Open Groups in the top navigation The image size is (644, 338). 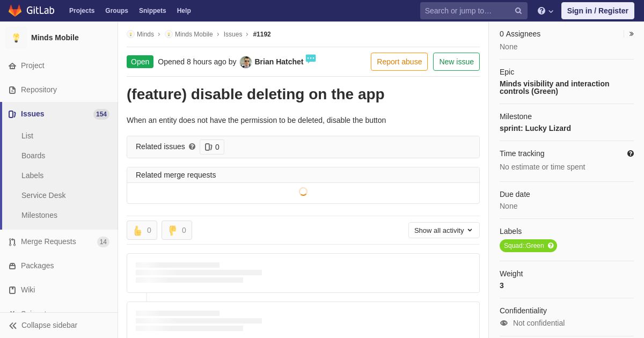click(x=116, y=11)
